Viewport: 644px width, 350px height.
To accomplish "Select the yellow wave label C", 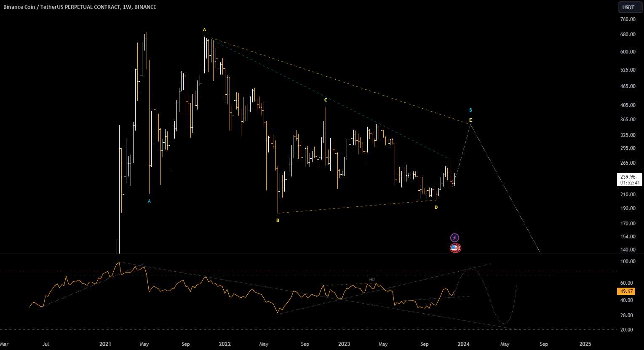I will point(326,100).
